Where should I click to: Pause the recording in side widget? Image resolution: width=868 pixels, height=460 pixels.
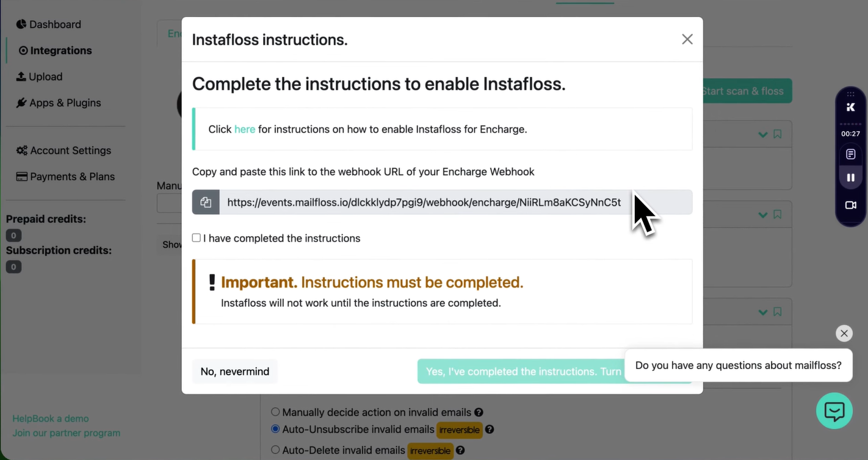(850, 178)
